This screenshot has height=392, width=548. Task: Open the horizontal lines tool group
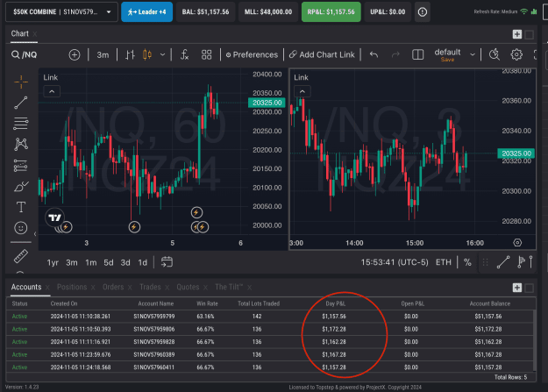(21, 124)
